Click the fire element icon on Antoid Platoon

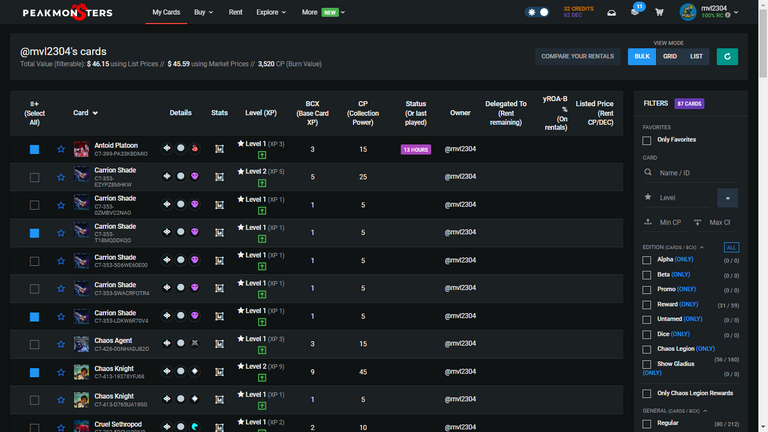click(x=194, y=148)
